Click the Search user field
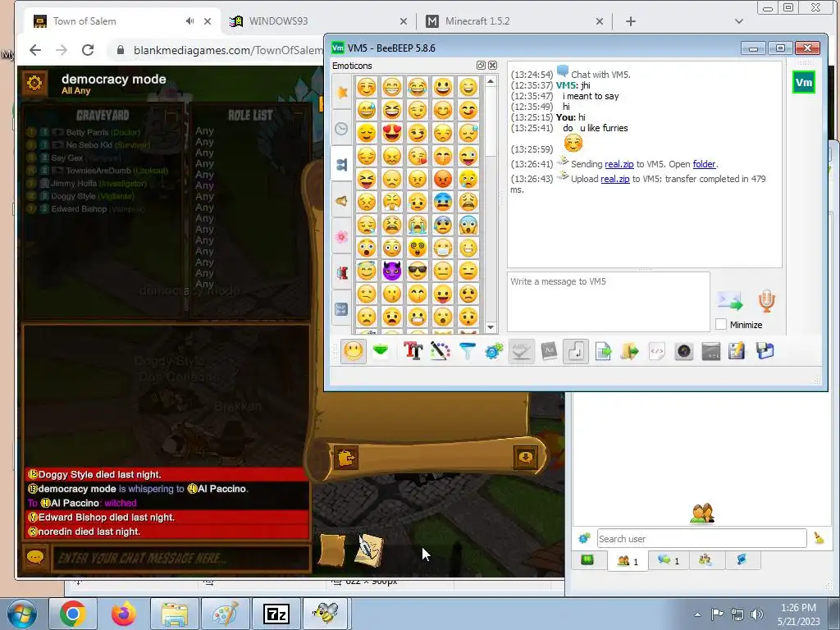This screenshot has height=630, width=840. tap(702, 538)
